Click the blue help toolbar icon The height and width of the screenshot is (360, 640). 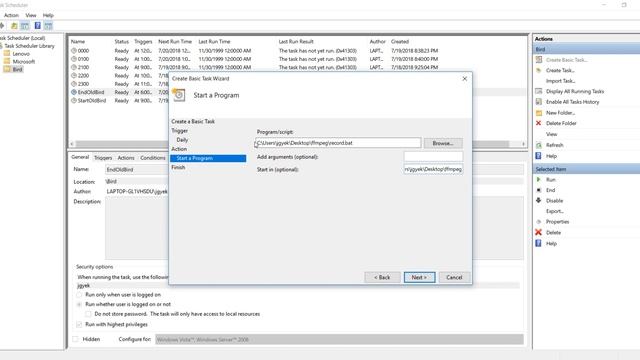(x=38, y=26)
